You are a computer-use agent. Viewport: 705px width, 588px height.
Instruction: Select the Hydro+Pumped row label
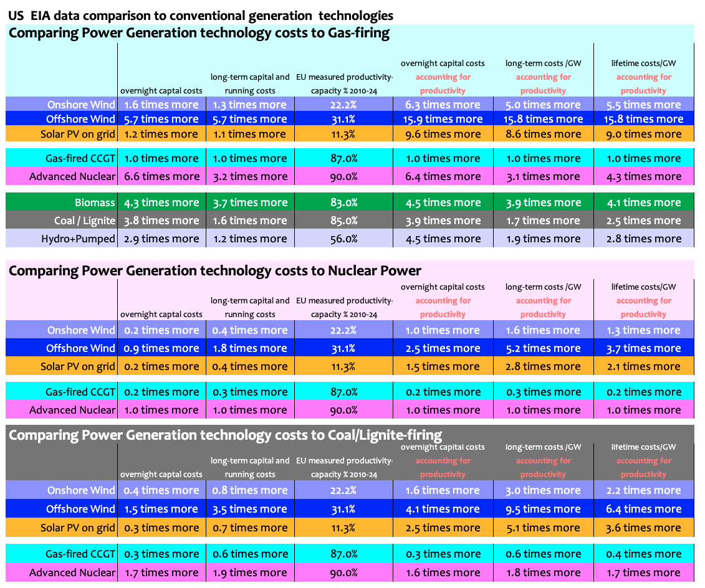(x=78, y=239)
